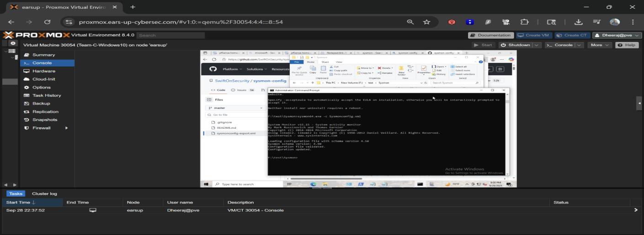Click the Console button in the VM toolbar
Image resolution: width=644 pixels, height=235 pixels.
(559, 45)
